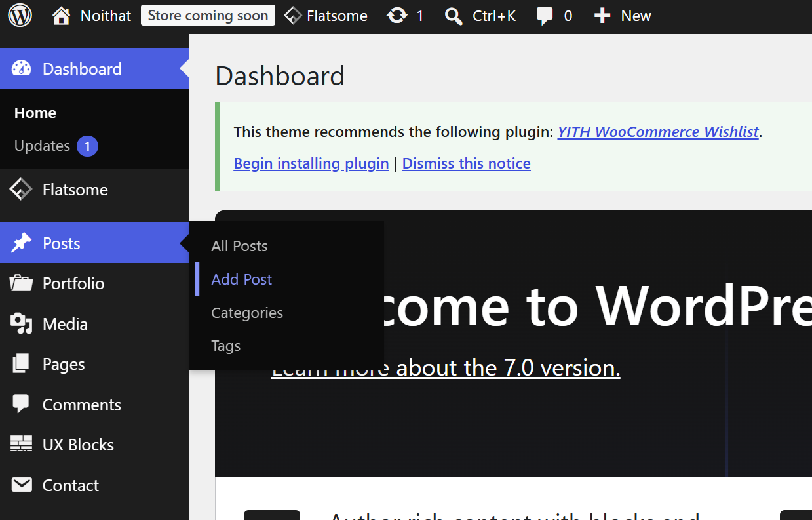Select Add Post in the flyout menu
The height and width of the screenshot is (520, 812).
241,279
